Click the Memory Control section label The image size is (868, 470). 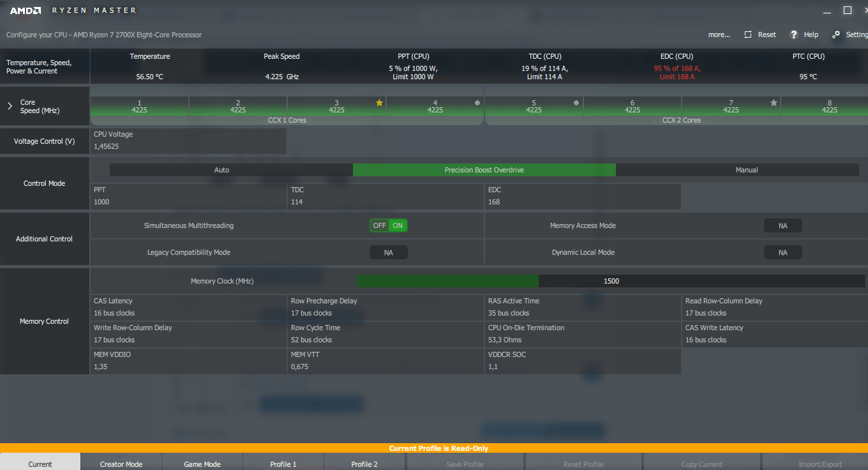coord(44,321)
